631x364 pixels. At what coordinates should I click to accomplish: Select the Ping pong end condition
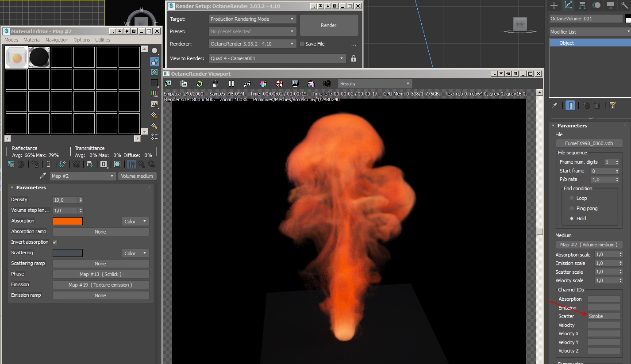pyautogui.click(x=572, y=208)
